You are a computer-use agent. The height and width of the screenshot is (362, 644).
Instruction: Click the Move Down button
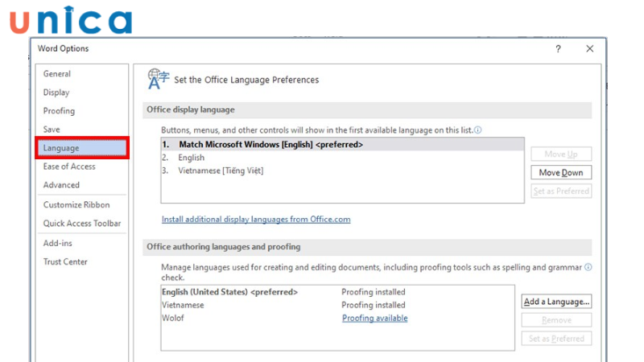click(561, 172)
